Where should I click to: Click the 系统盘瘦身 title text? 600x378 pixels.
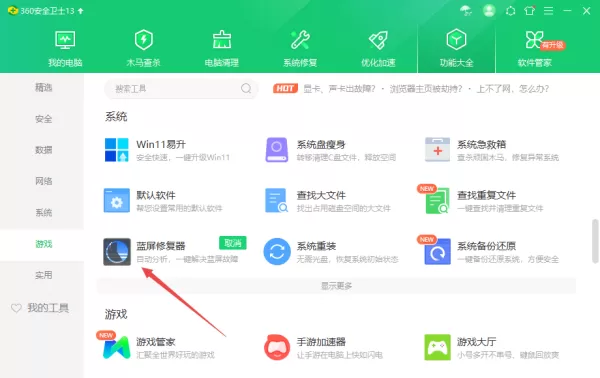click(x=321, y=145)
